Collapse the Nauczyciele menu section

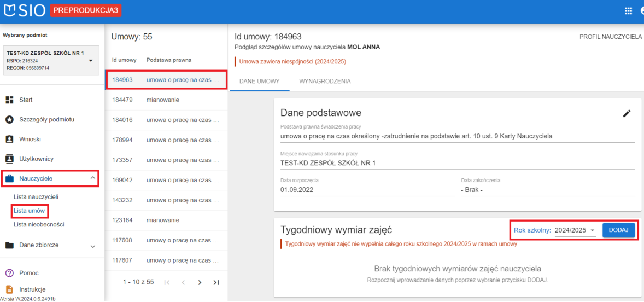92,178
